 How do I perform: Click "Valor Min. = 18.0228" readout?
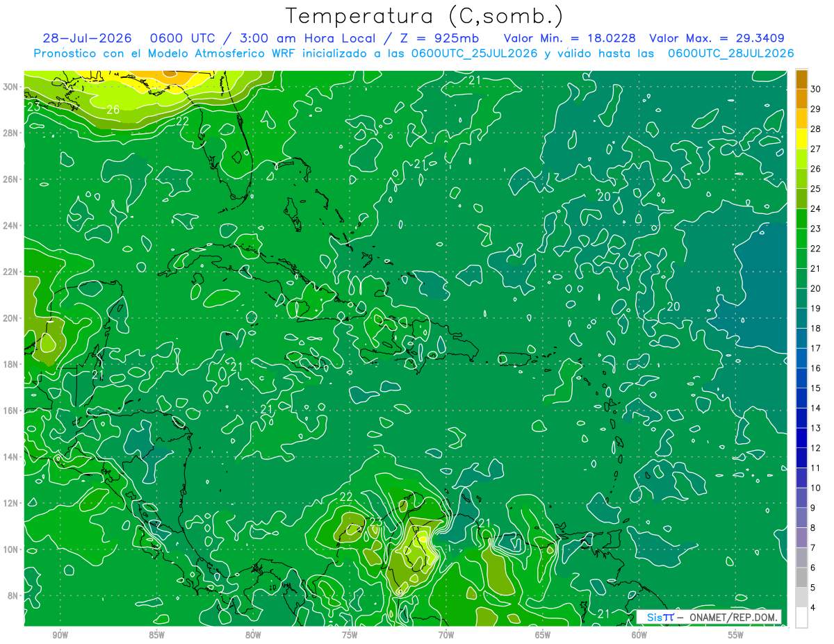[x=569, y=38]
